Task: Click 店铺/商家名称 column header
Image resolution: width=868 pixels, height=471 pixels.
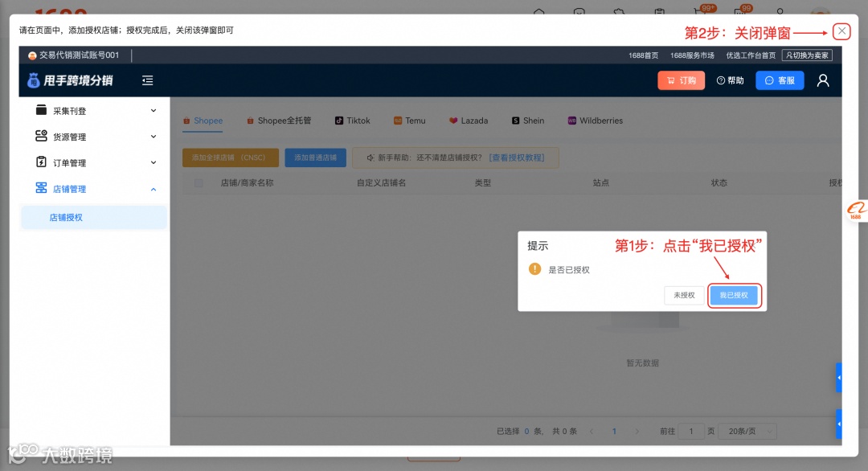Action: (247, 183)
